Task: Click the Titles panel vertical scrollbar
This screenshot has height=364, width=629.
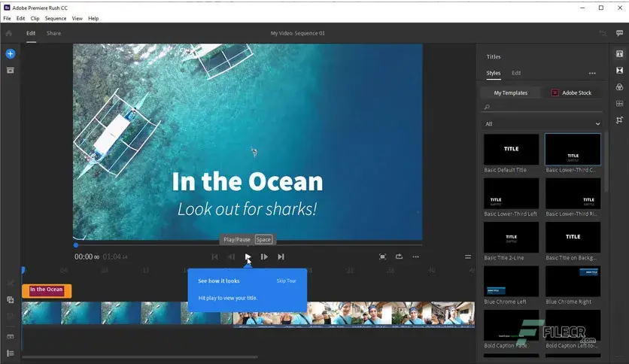Action: coord(606,162)
